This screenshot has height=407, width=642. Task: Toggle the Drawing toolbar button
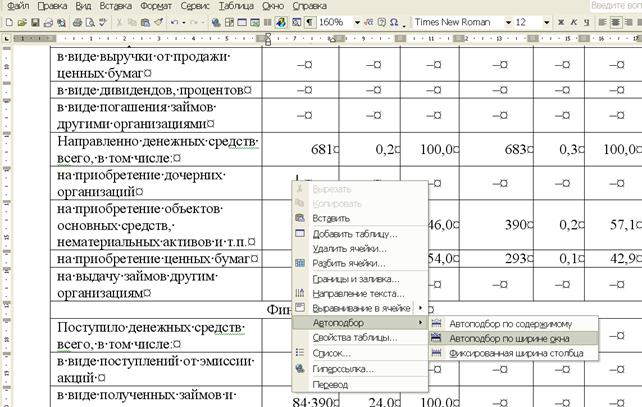281,23
